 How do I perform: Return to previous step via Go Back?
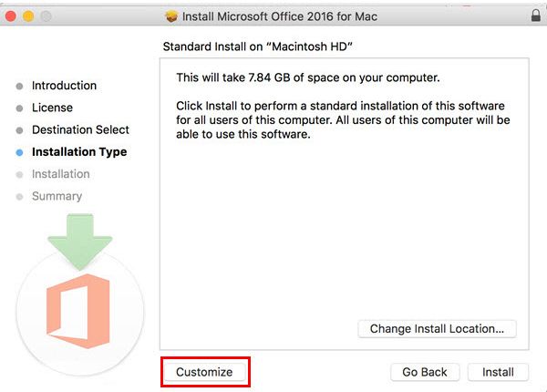tap(425, 372)
